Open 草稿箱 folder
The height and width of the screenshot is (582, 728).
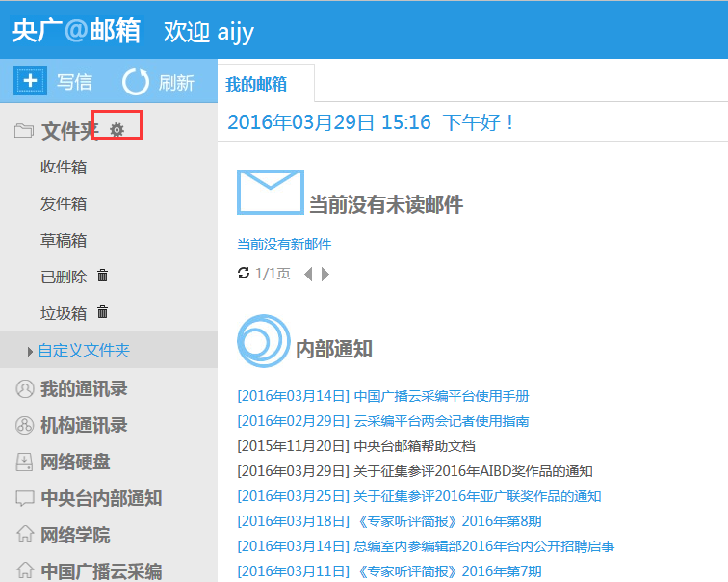(x=64, y=241)
